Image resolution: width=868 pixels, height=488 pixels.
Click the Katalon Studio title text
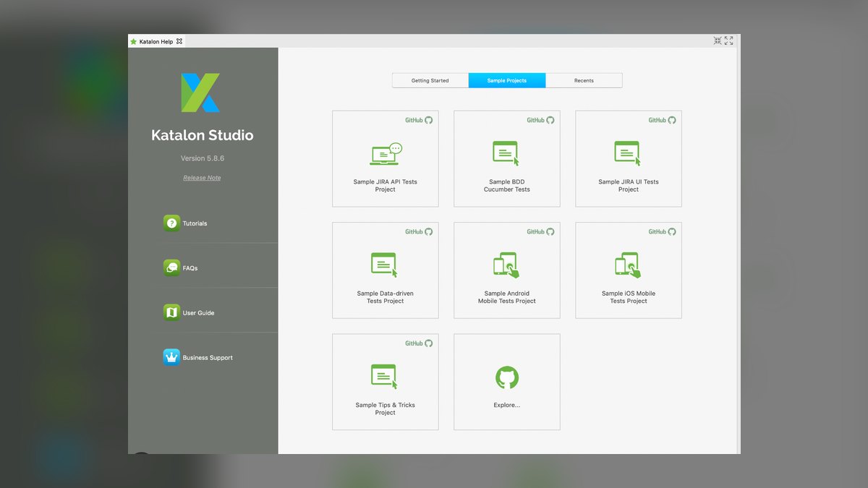coord(203,135)
